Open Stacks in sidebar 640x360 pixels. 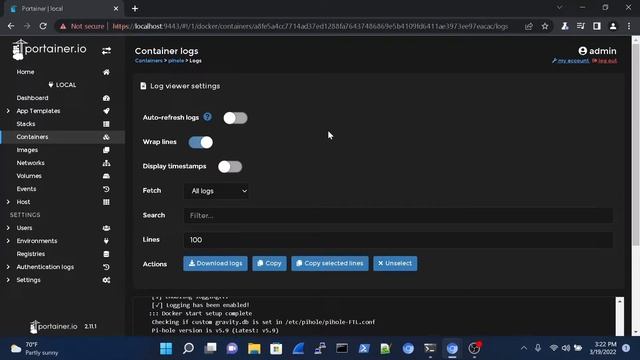coord(26,124)
